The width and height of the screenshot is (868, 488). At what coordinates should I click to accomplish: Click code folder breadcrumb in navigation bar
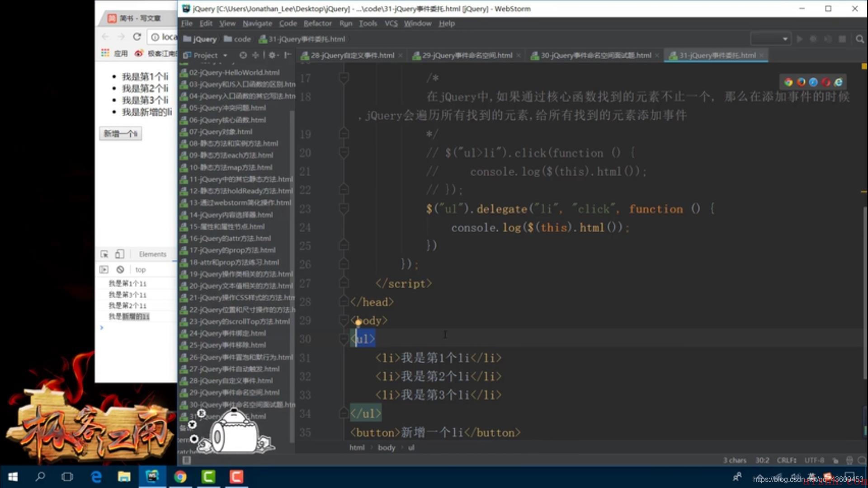pyautogui.click(x=237, y=39)
